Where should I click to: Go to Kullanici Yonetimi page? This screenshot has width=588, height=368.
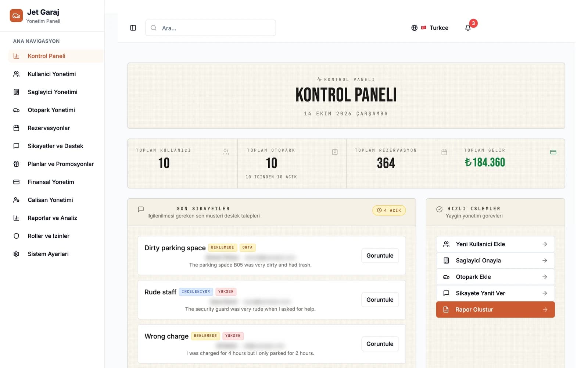click(56, 74)
